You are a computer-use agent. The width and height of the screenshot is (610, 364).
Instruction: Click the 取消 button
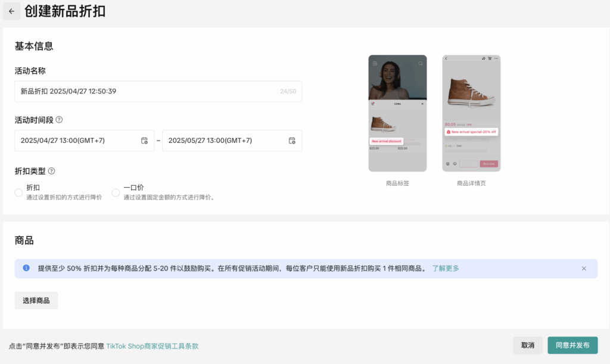[528, 345]
